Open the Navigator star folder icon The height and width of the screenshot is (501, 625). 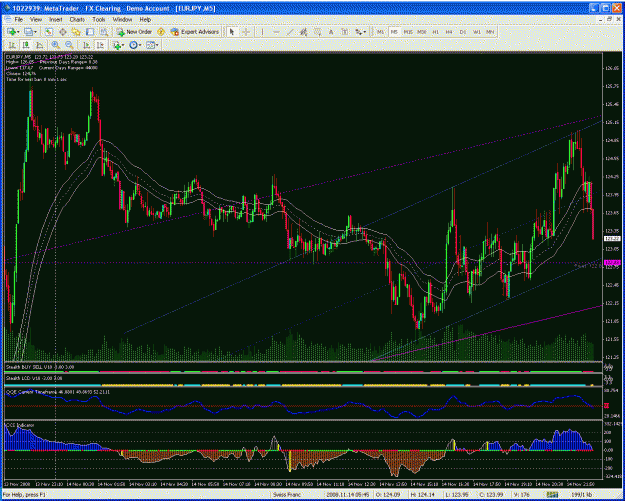(x=76, y=32)
